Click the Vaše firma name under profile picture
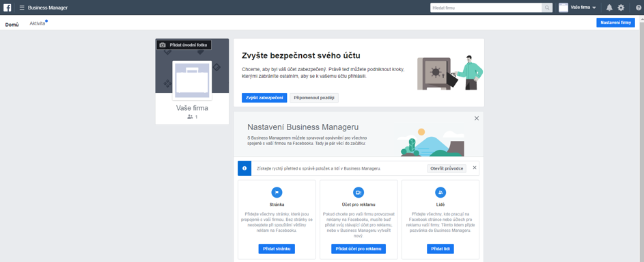This screenshot has width=644, height=262. (x=192, y=109)
